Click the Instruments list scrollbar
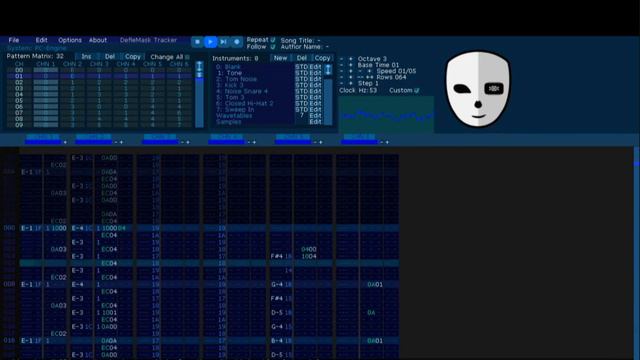This screenshot has height=360, width=640. pyautogui.click(x=328, y=101)
